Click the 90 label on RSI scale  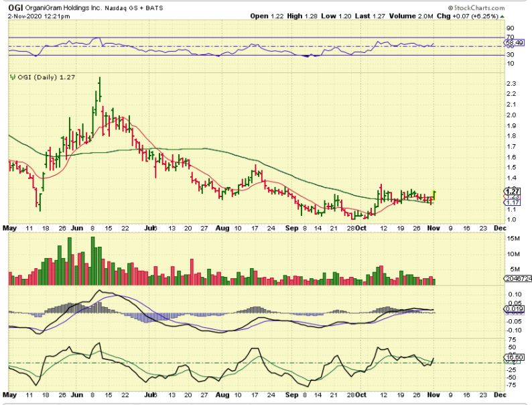[x=510, y=28]
